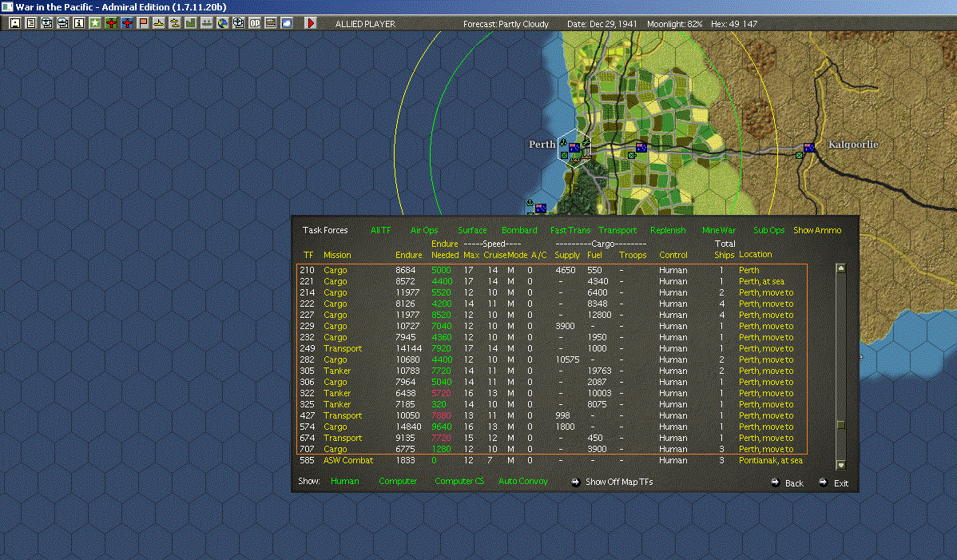Select TF 322 Tanker row
957x560 pixels.
pyautogui.click(x=552, y=393)
